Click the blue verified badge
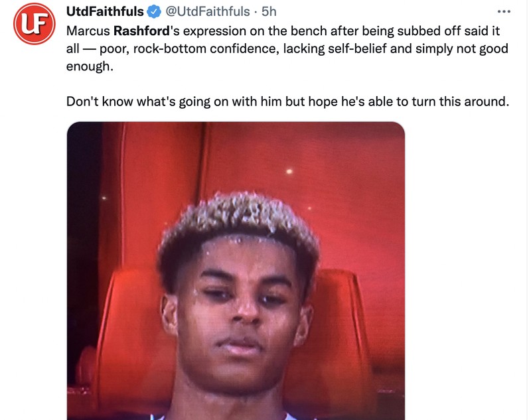This screenshot has height=420, width=531. (153, 12)
